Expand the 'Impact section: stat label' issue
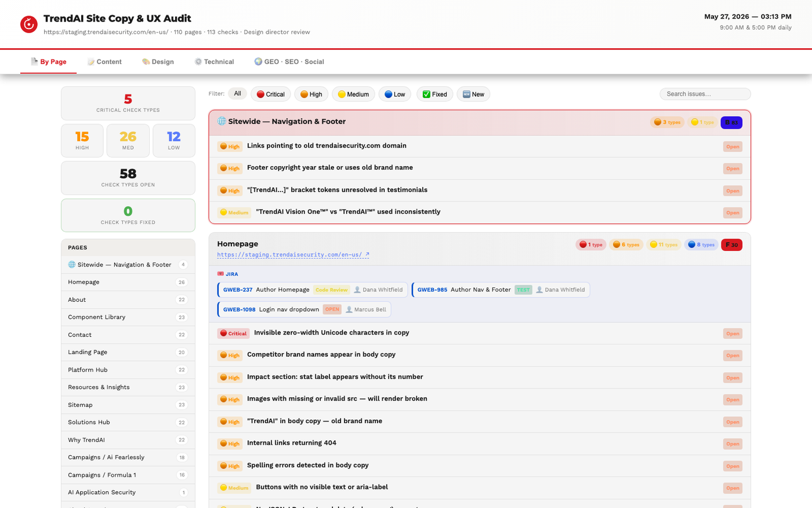The width and height of the screenshot is (812, 508). coord(480,377)
